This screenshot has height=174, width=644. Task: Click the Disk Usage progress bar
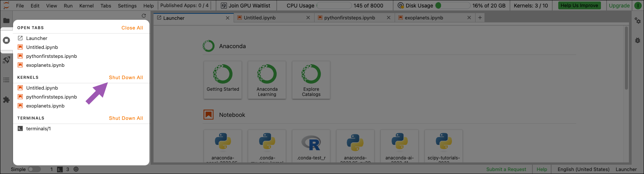453,6
